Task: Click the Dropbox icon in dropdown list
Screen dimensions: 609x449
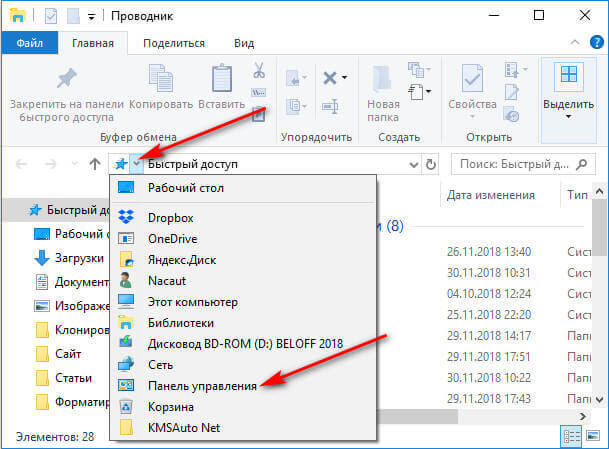Action: click(126, 217)
